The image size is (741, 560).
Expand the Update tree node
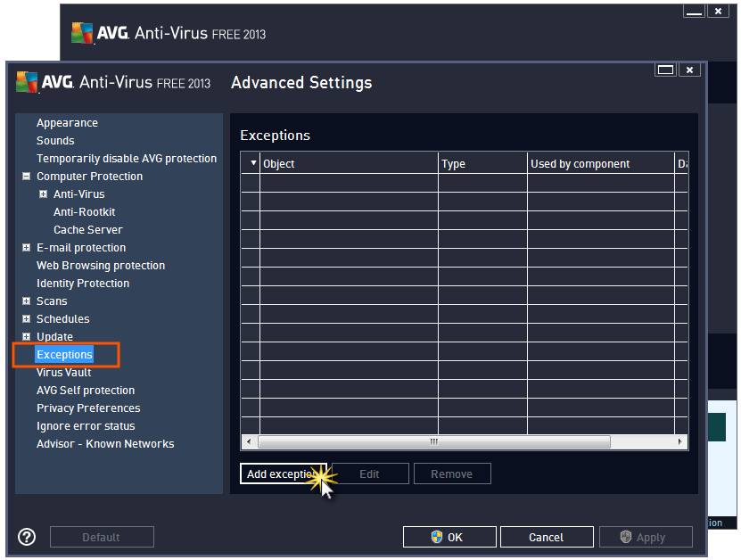27,337
